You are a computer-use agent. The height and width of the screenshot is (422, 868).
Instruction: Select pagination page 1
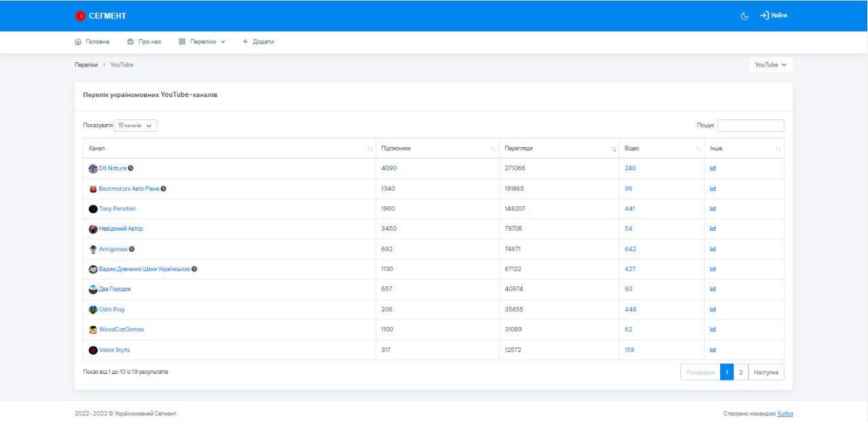727,372
